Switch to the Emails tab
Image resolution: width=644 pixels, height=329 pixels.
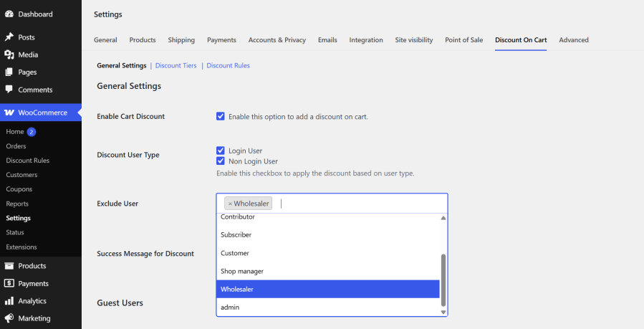[327, 40]
